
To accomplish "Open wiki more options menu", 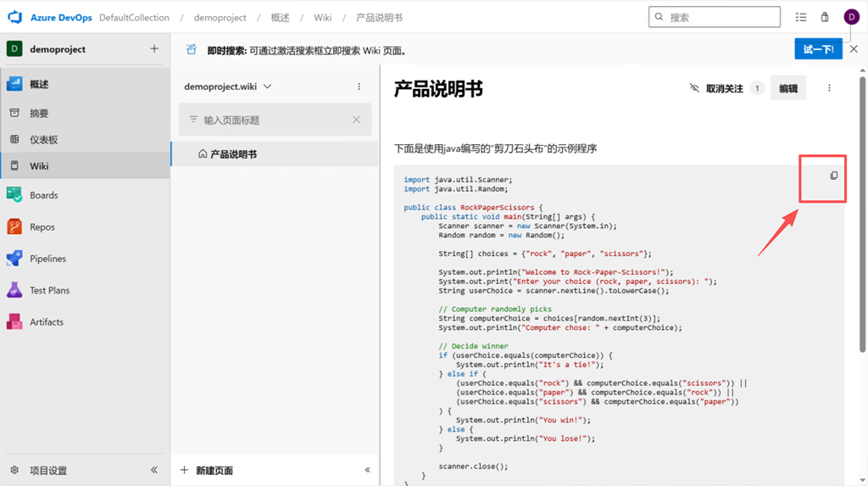I will (359, 87).
